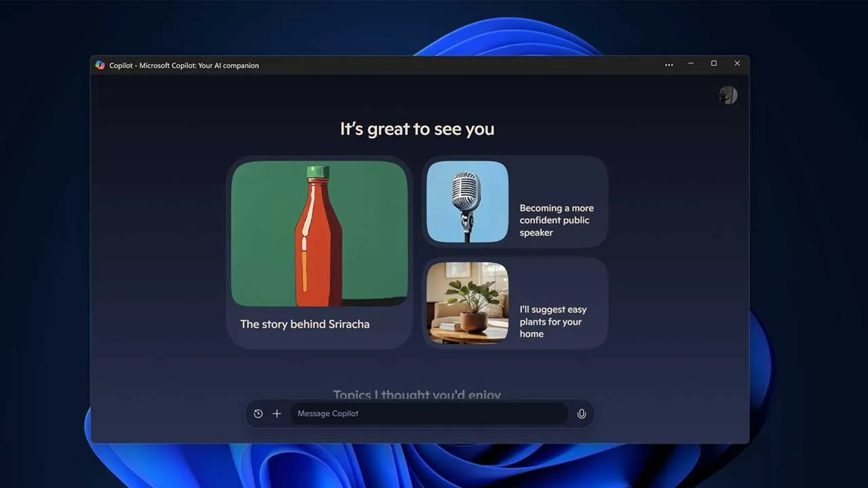Maximize the Copilot window

click(714, 64)
